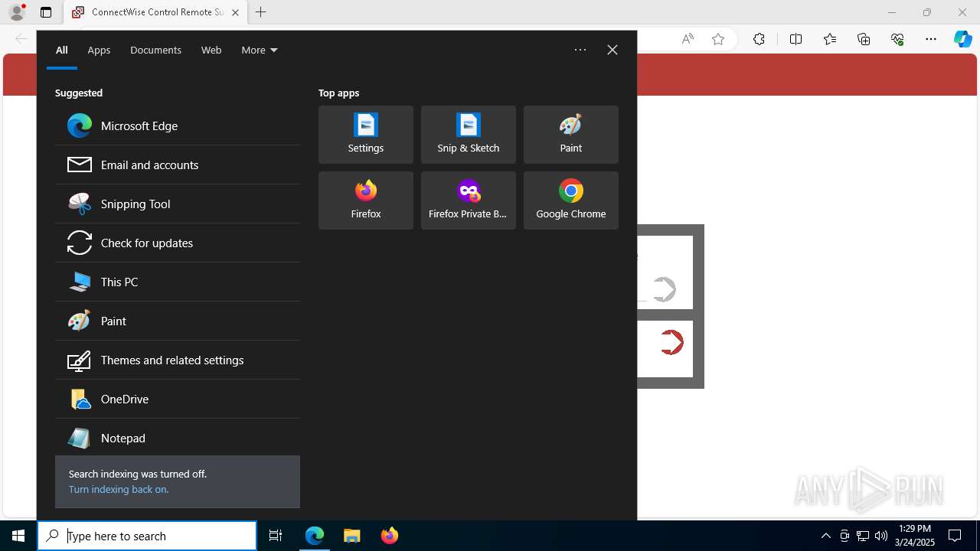
Task: Open Edge profile avatar
Action: (17, 12)
